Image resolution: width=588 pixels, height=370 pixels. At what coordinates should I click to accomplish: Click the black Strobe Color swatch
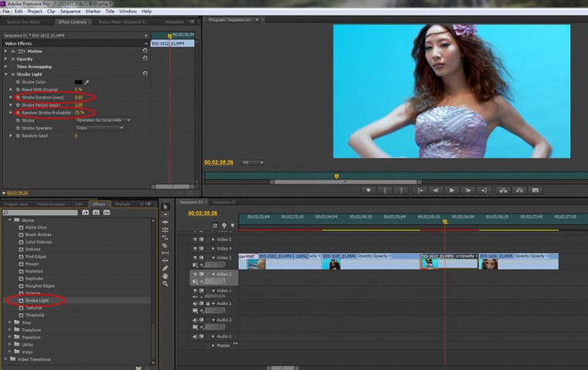pos(78,82)
